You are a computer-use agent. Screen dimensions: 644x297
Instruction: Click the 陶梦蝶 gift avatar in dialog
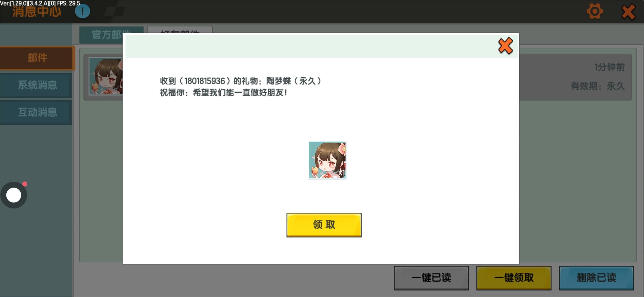point(327,160)
